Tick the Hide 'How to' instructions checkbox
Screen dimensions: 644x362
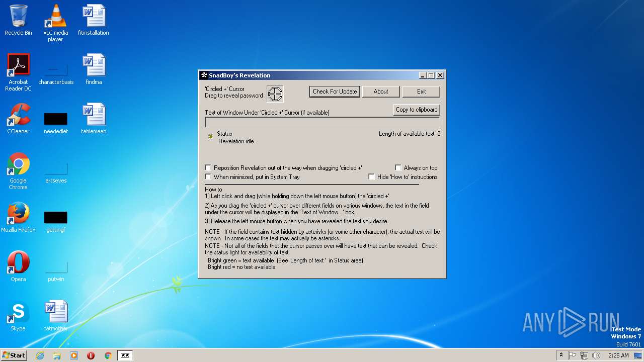coord(372,177)
